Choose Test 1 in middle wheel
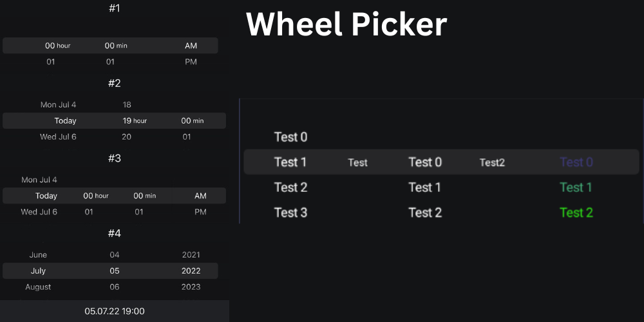 (424, 187)
